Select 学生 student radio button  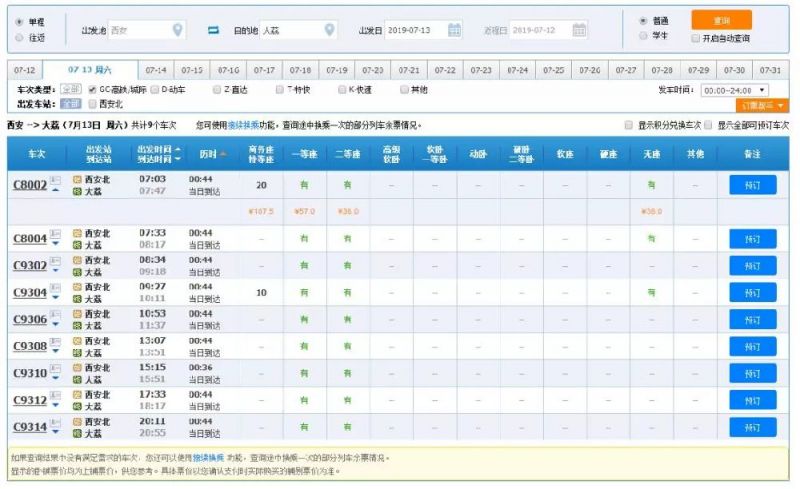click(x=643, y=36)
